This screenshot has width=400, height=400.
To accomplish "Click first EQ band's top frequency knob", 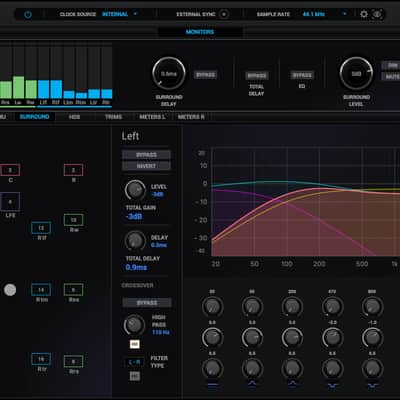I will [x=212, y=307].
